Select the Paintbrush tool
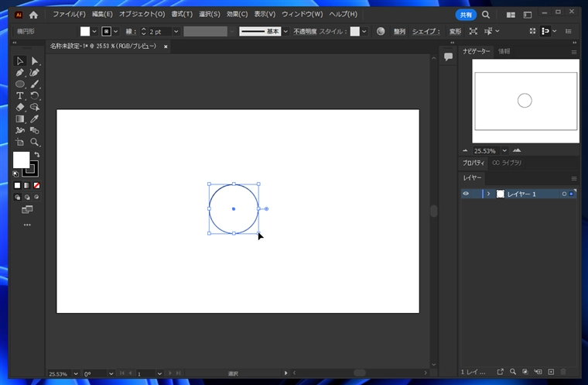 tap(35, 84)
